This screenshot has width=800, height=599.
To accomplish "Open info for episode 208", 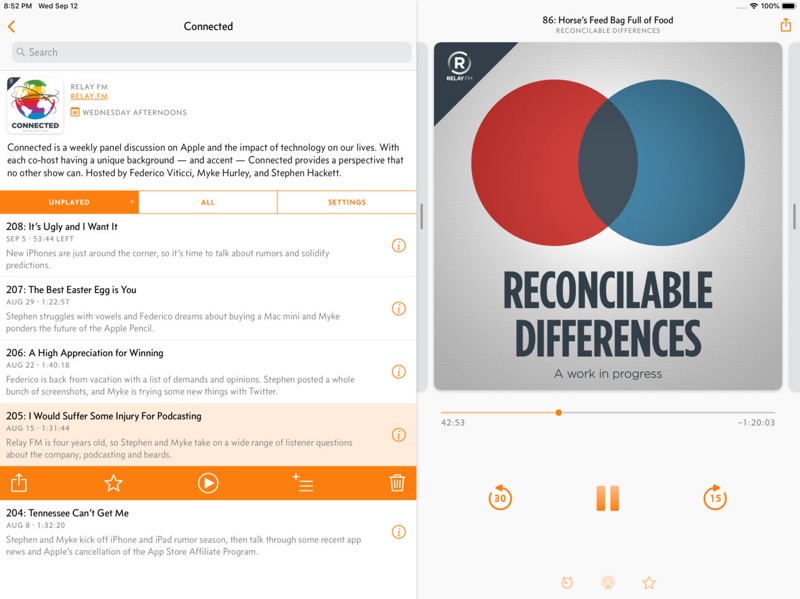I will (398, 245).
